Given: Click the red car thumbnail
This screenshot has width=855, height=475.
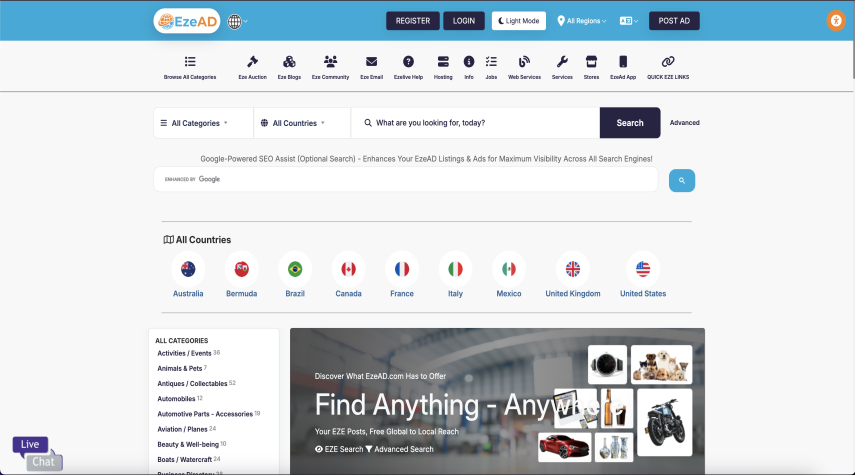Looking at the screenshot, I should coord(564,447).
